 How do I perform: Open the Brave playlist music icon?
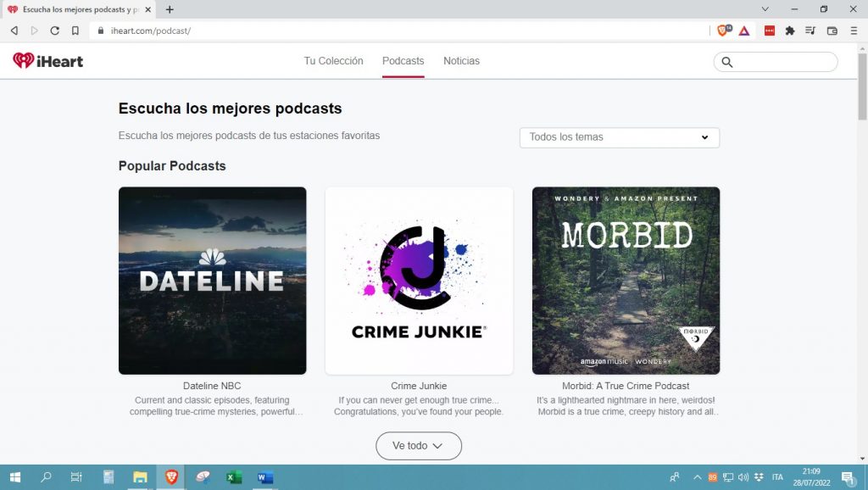810,31
